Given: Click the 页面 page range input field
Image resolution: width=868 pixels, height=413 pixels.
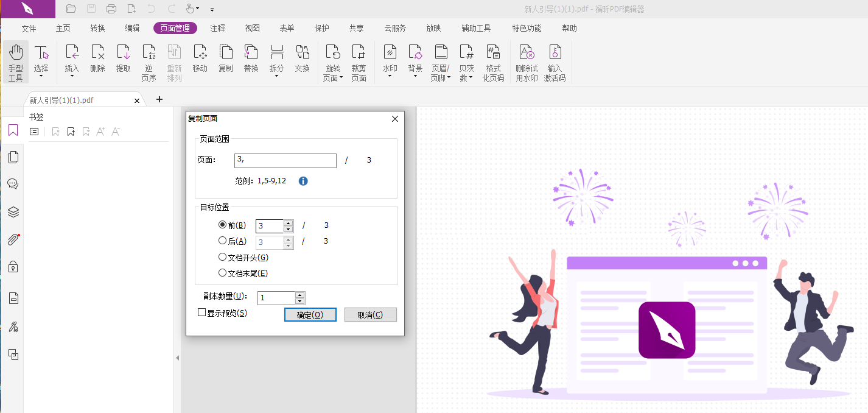Looking at the screenshot, I should [x=285, y=160].
